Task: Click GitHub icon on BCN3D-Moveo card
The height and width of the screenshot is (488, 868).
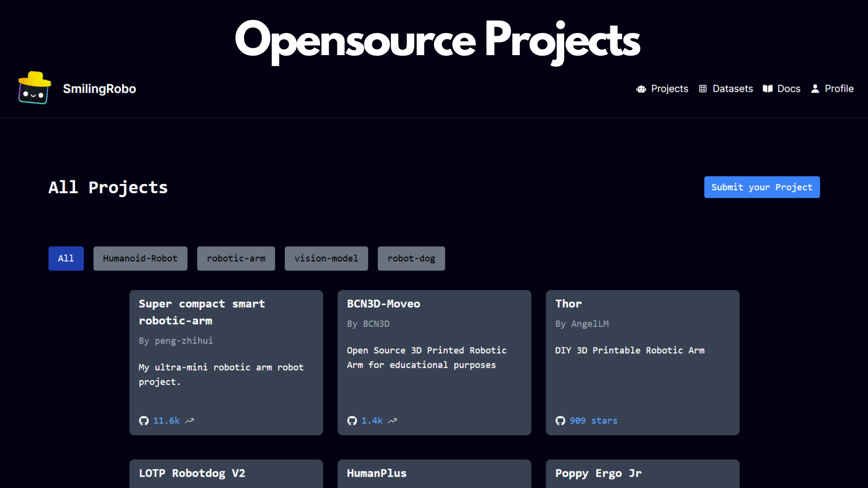Action: [352, 421]
